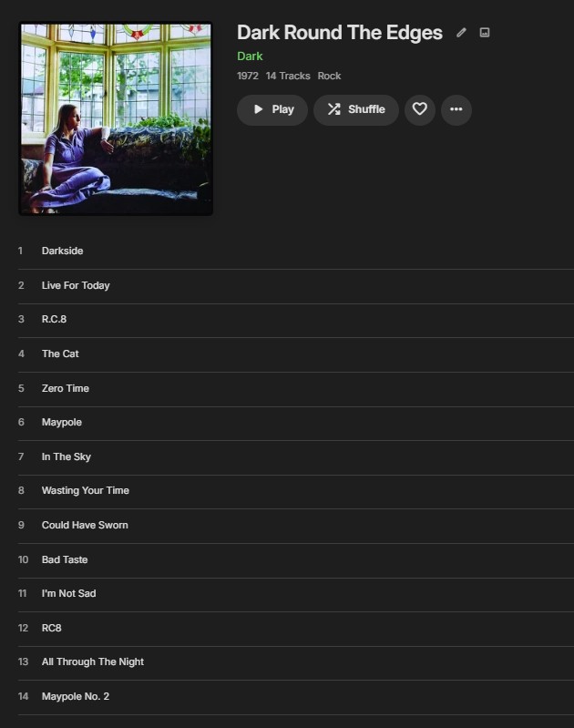Open the three-dots more options menu
The height and width of the screenshot is (728, 574).
click(x=456, y=109)
